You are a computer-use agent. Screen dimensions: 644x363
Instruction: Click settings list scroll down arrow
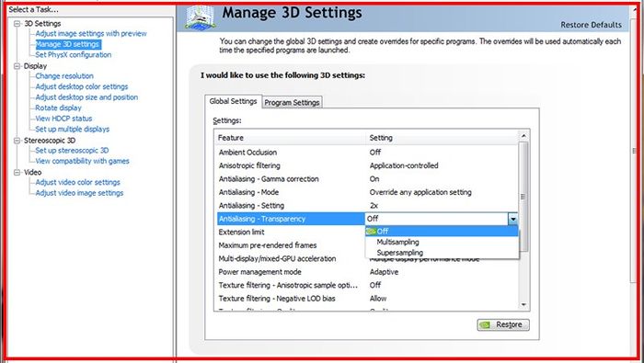[523, 304]
